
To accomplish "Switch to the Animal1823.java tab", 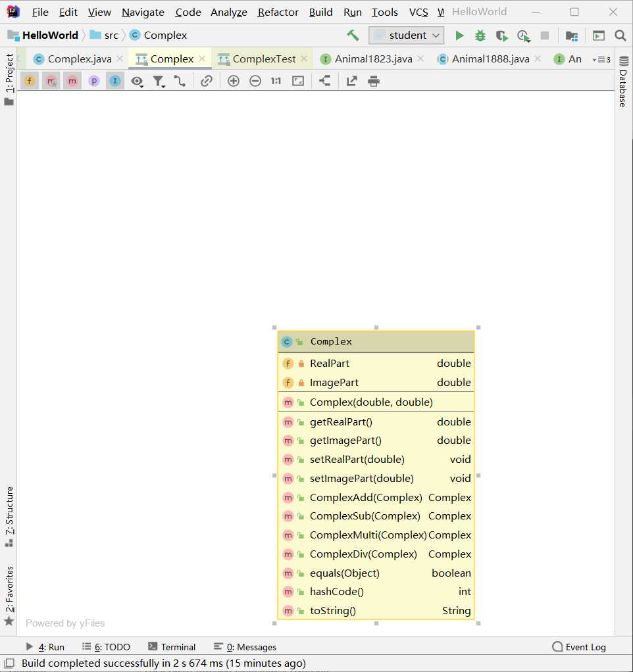I will (x=374, y=59).
